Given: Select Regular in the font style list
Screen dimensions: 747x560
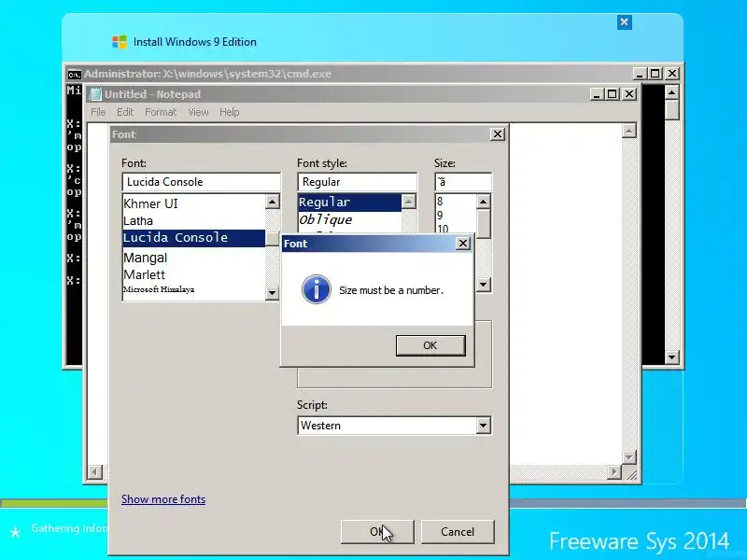Looking at the screenshot, I should click(x=349, y=202).
